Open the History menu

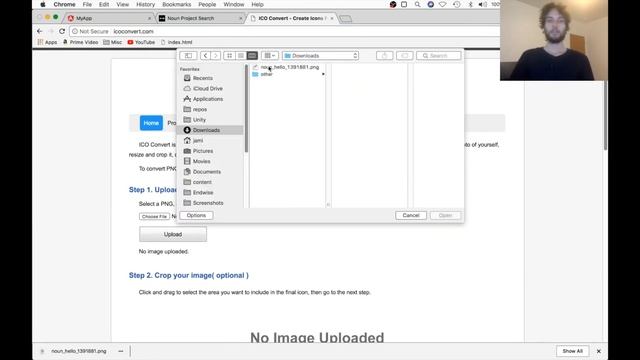145,4
